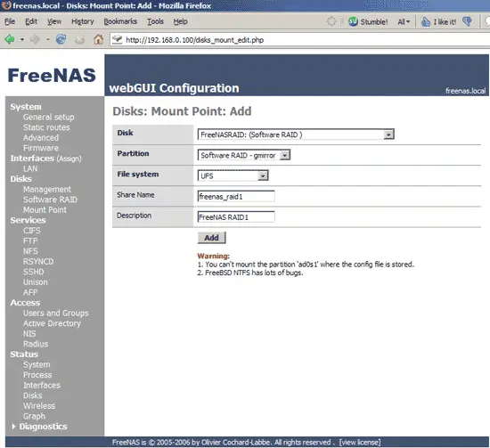This screenshot has height=448, width=490.
Task: Open FTP service settings
Action: click(x=30, y=240)
